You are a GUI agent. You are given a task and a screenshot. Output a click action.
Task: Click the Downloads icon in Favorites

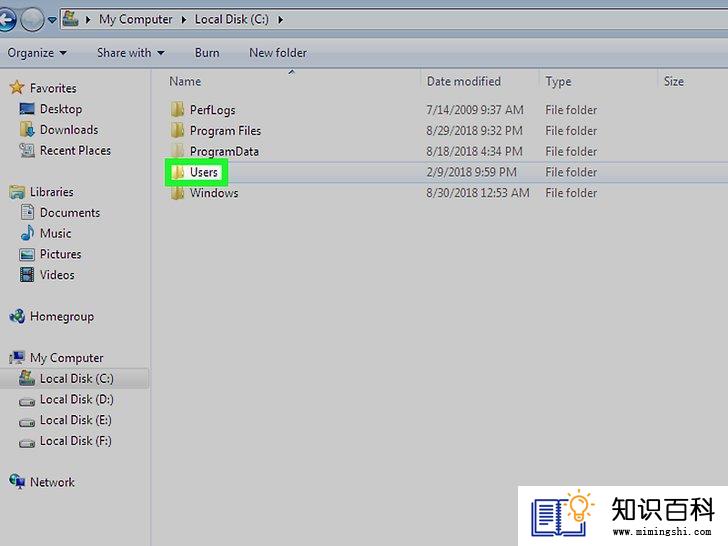click(x=27, y=130)
